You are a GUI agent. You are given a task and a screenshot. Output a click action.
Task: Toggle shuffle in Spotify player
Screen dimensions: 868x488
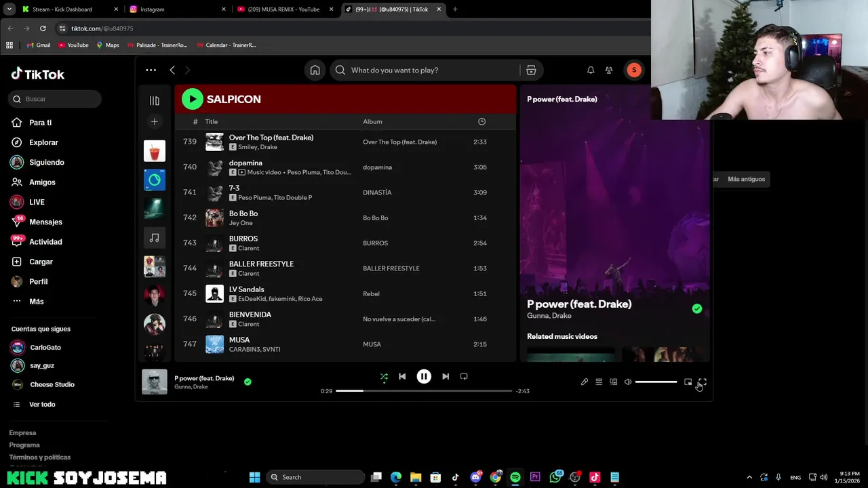point(384,376)
